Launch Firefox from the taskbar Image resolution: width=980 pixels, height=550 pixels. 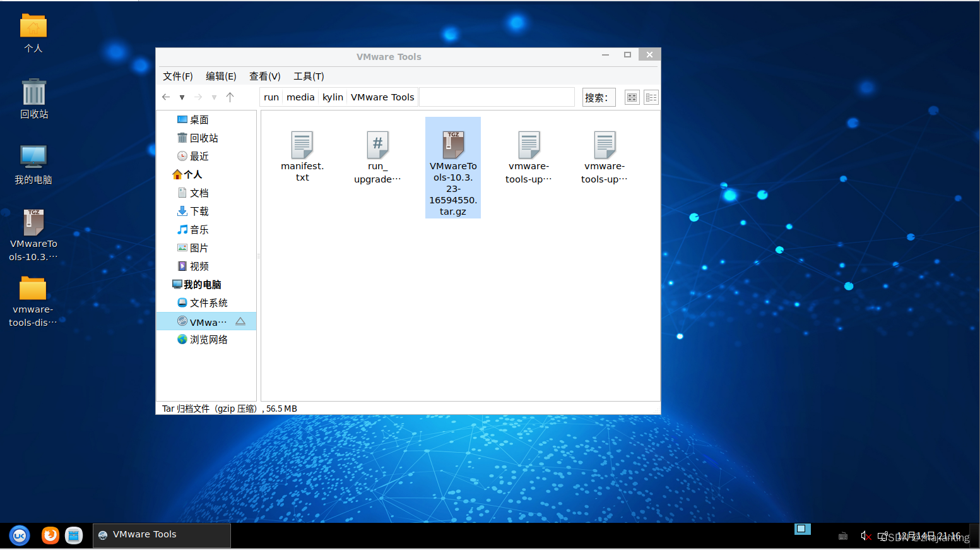tap(50, 535)
